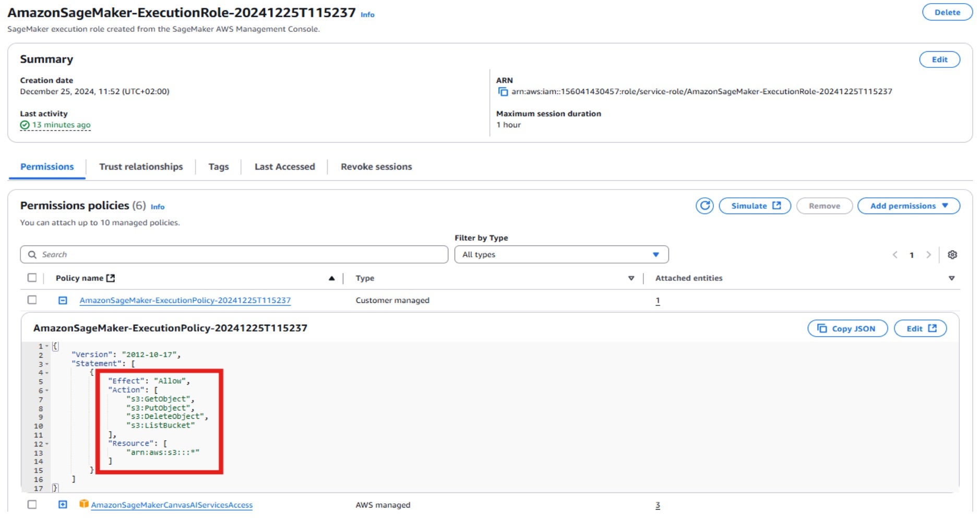Collapse the AmazonSageMaker-ExecutionPolicy row
Screen dimensions: 980x519
(63, 300)
